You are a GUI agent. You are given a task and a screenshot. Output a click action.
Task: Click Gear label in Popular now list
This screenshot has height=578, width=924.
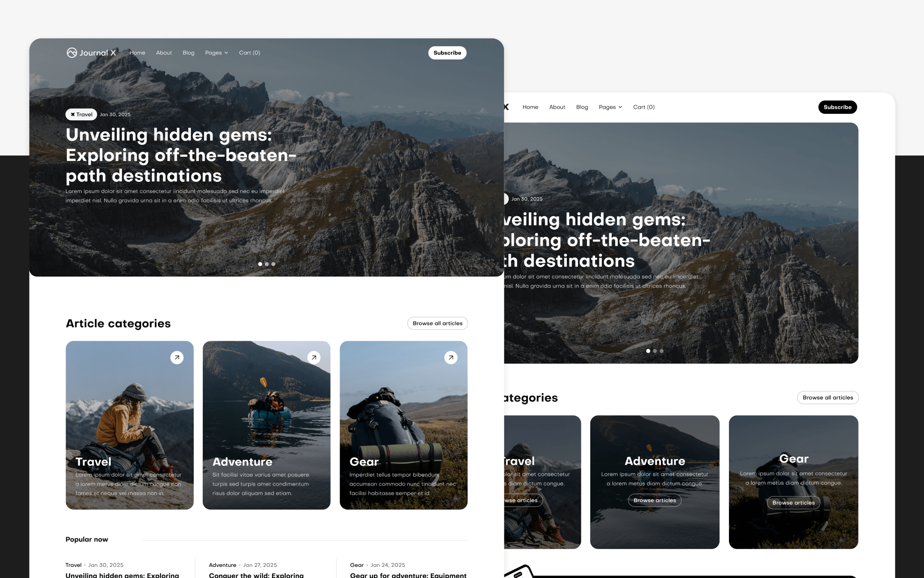(357, 565)
